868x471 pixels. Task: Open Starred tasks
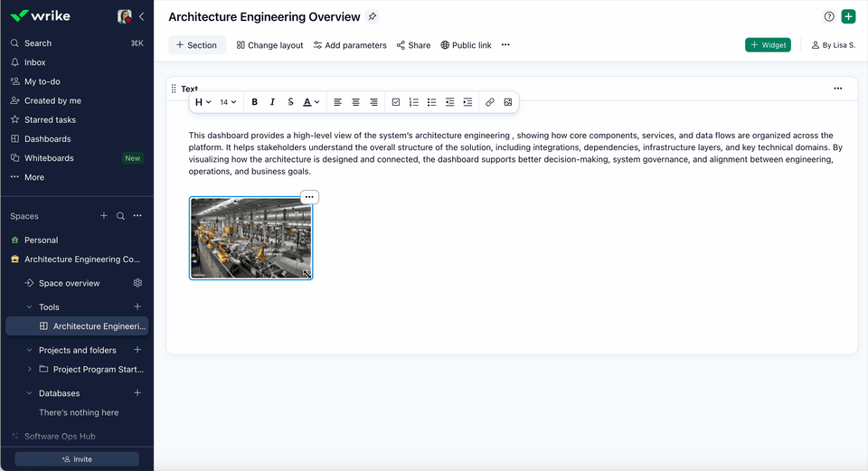77,119
